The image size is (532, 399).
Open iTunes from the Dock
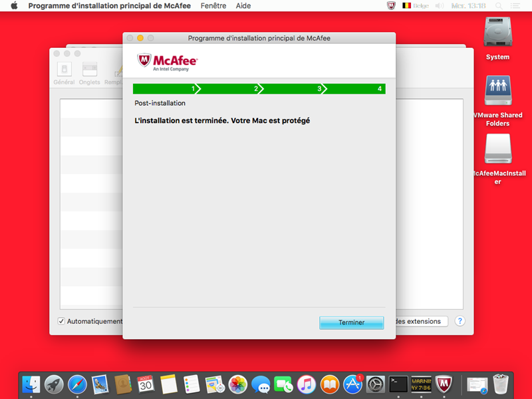pyautogui.click(x=307, y=384)
